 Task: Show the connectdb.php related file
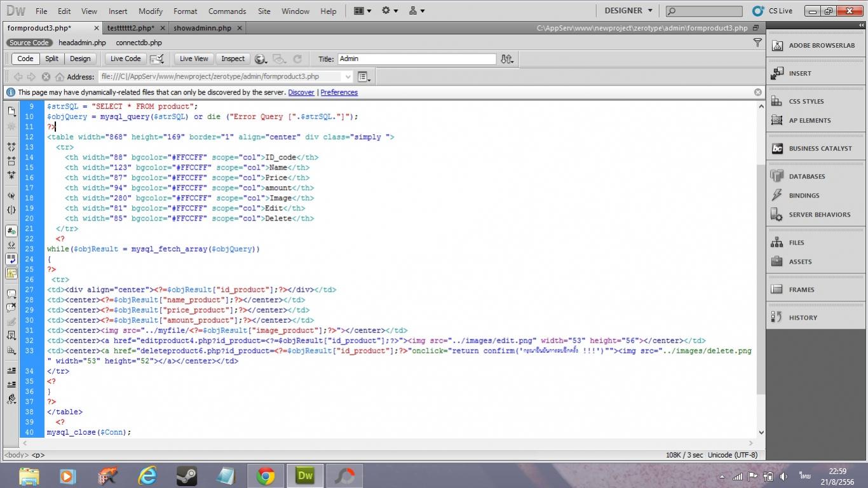click(x=139, y=43)
